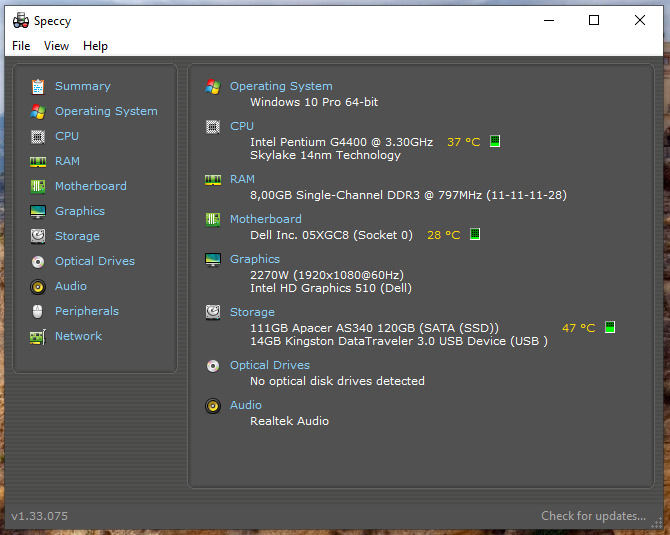Click the green CPU temperature indicator icon

tap(495, 141)
